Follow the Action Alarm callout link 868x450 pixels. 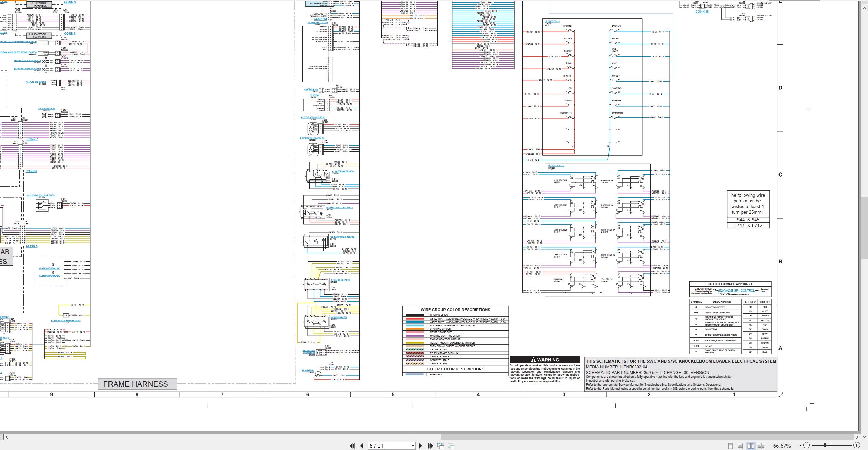(311, 89)
